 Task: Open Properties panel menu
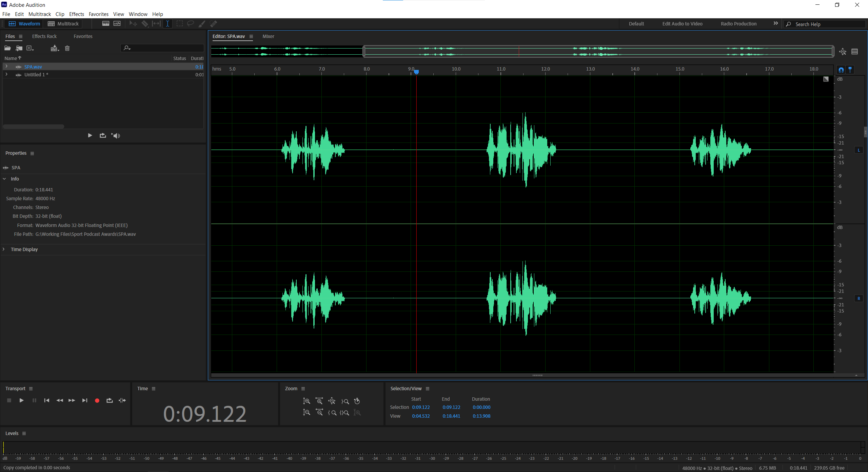pos(32,153)
